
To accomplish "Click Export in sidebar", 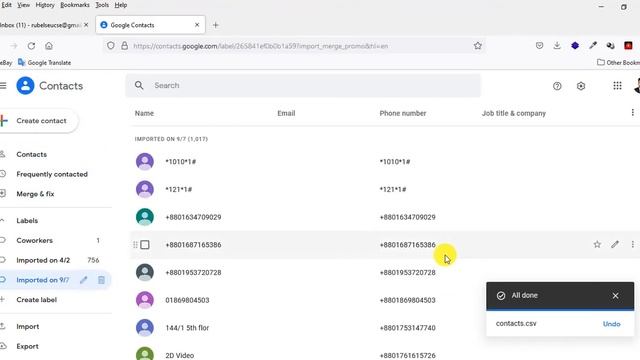I will tap(27, 346).
